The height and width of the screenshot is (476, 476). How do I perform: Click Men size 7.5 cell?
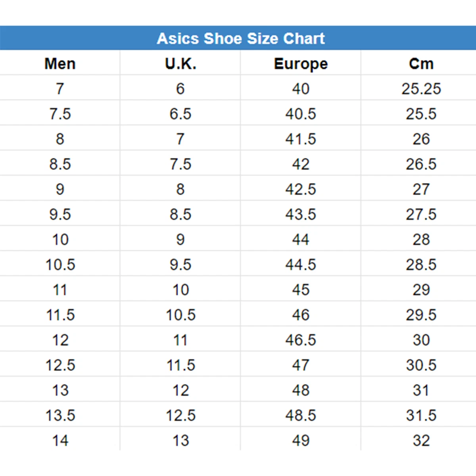tap(60, 114)
